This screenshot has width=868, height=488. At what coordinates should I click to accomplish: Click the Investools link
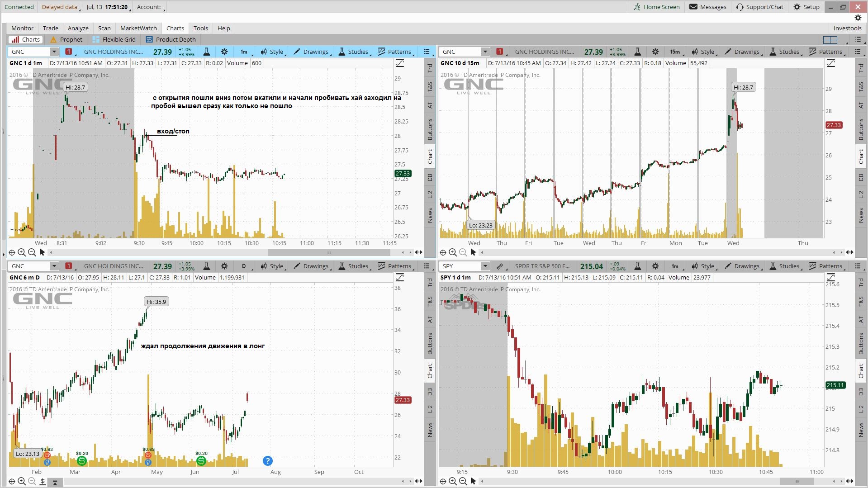[x=847, y=28]
